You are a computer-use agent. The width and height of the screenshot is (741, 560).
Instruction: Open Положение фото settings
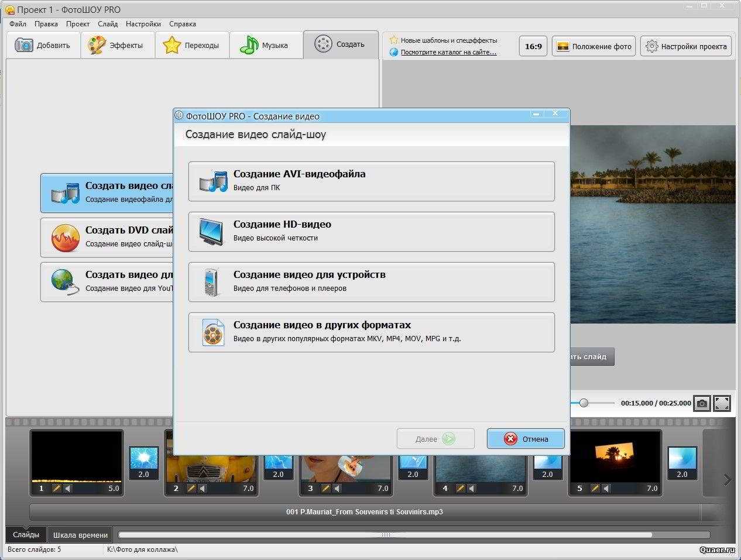point(594,46)
